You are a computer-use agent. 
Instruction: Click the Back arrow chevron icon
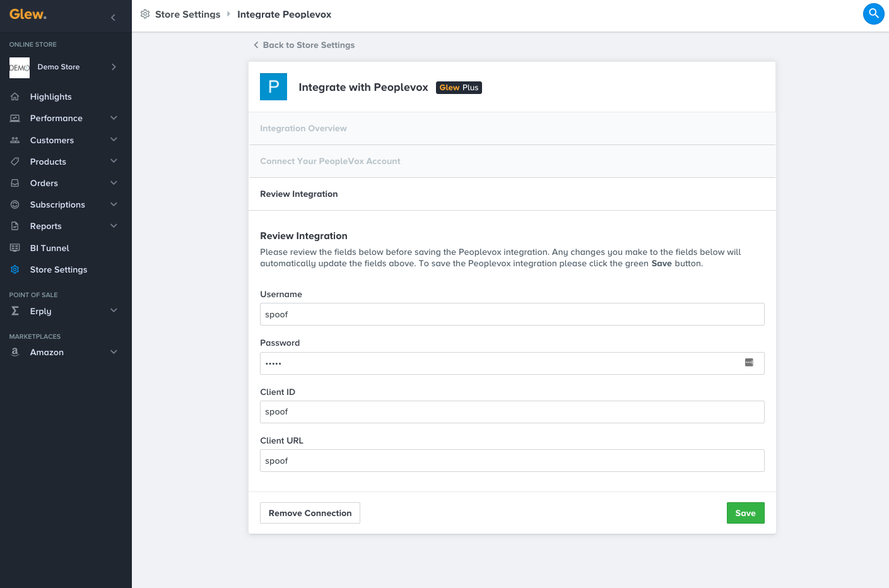pyautogui.click(x=256, y=45)
